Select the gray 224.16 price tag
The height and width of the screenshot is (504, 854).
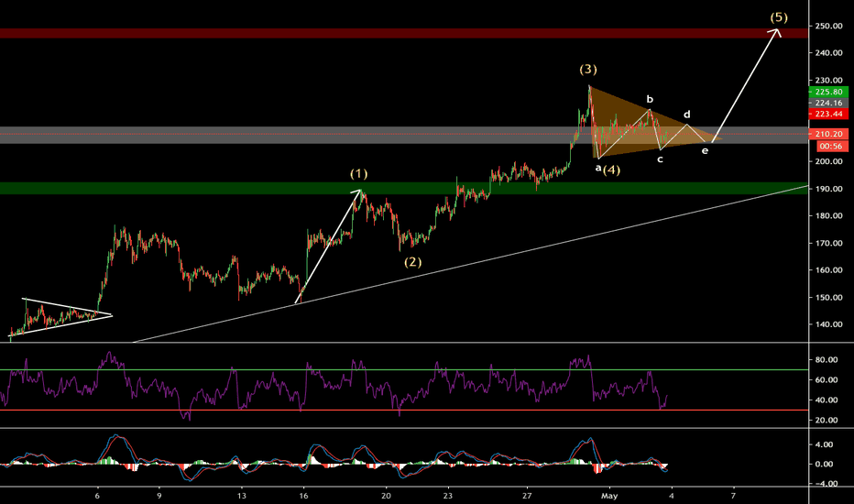[x=829, y=103]
